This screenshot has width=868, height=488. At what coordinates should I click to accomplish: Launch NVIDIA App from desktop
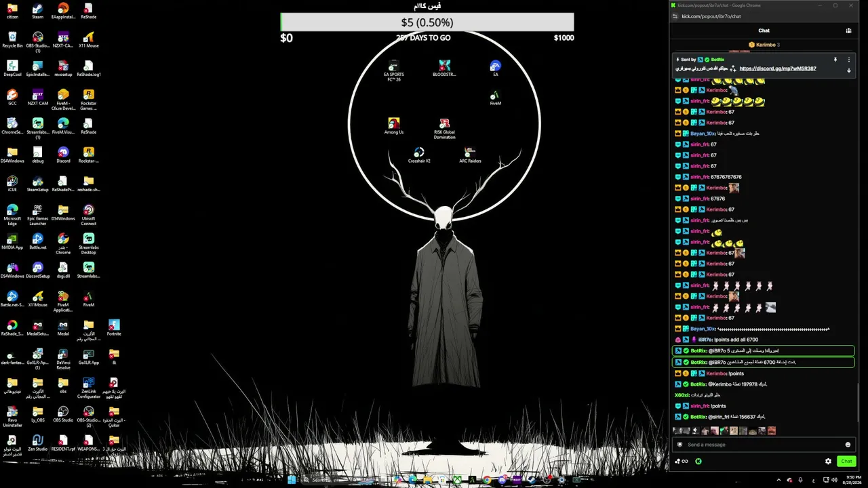pyautogui.click(x=12, y=242)
